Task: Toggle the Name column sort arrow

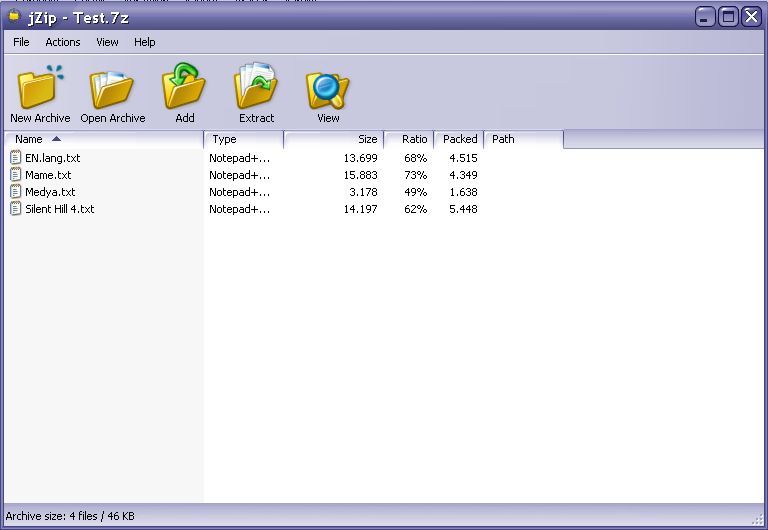Action: 56,139
